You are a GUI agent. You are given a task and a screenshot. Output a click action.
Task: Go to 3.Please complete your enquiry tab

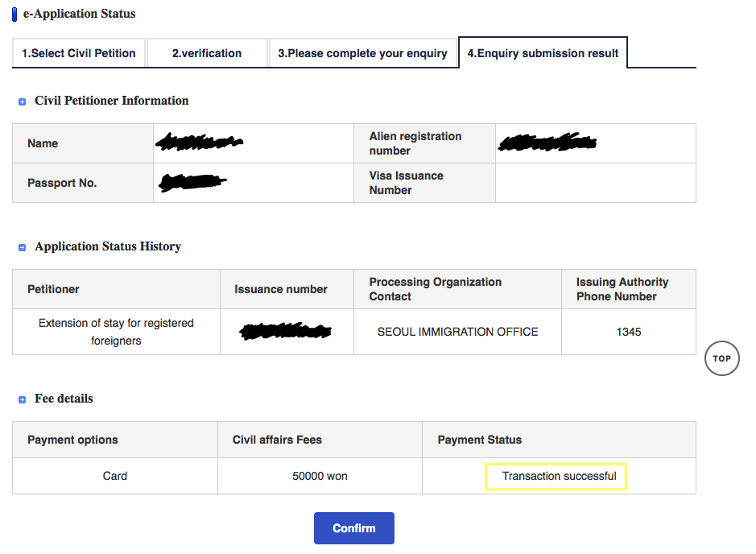pos(362,53)
